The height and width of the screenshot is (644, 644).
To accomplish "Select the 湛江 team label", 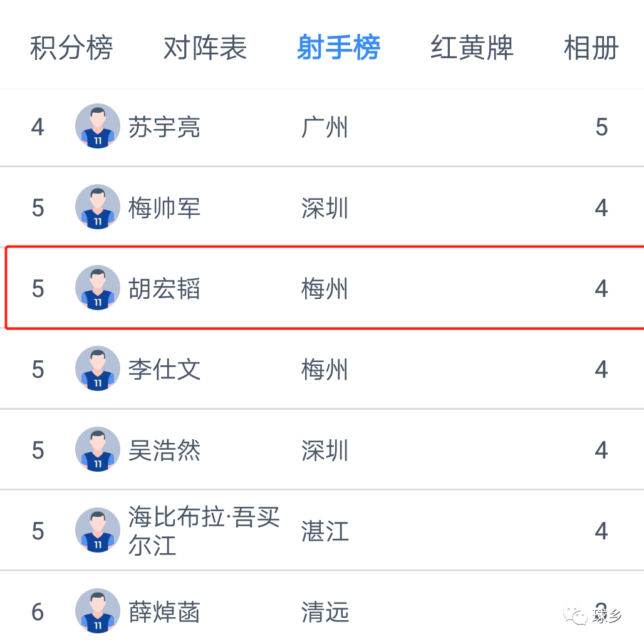I will pos(325,531).
